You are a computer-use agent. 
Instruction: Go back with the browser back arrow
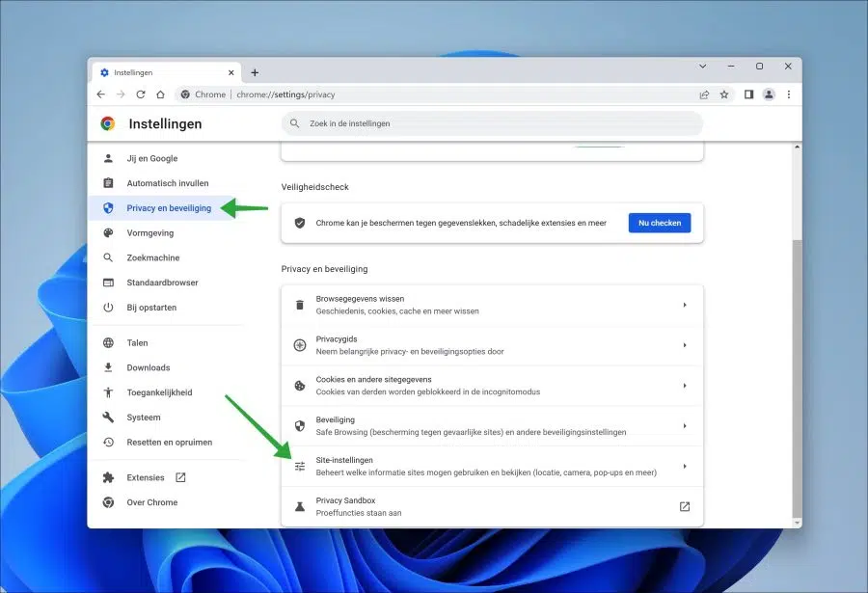click(x=100, y=94)
